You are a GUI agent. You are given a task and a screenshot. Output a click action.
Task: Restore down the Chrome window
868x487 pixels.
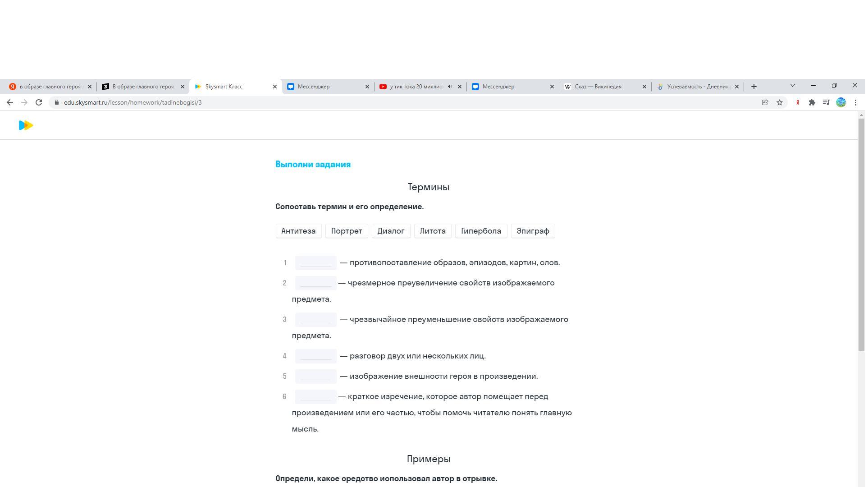[x=834, y=85]
